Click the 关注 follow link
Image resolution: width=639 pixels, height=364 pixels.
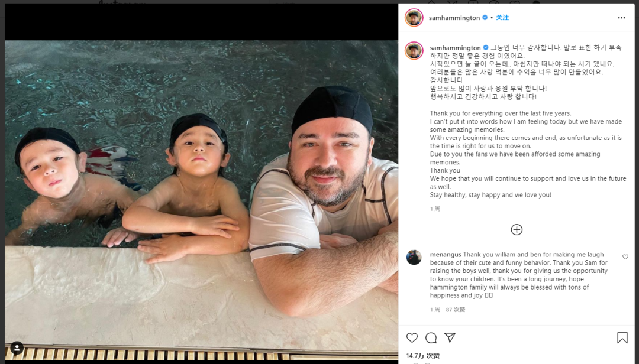(x=502, y=18)
